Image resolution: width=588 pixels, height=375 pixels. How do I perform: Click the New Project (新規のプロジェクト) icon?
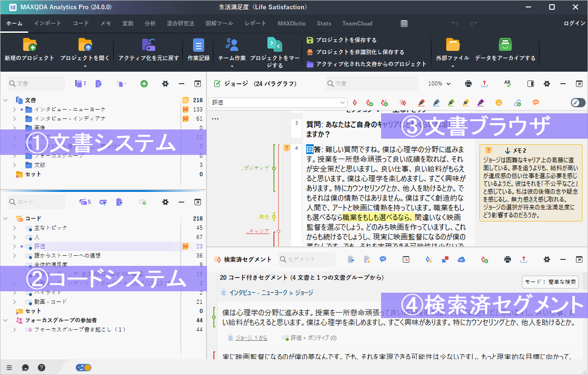30,45
